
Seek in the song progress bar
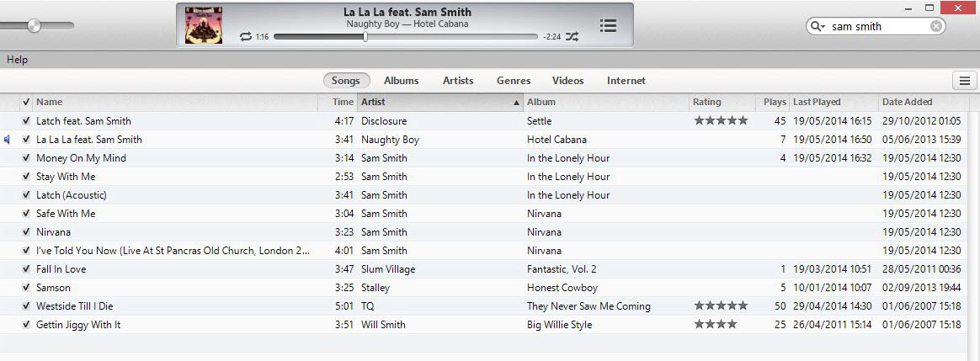tap(406, 37)
